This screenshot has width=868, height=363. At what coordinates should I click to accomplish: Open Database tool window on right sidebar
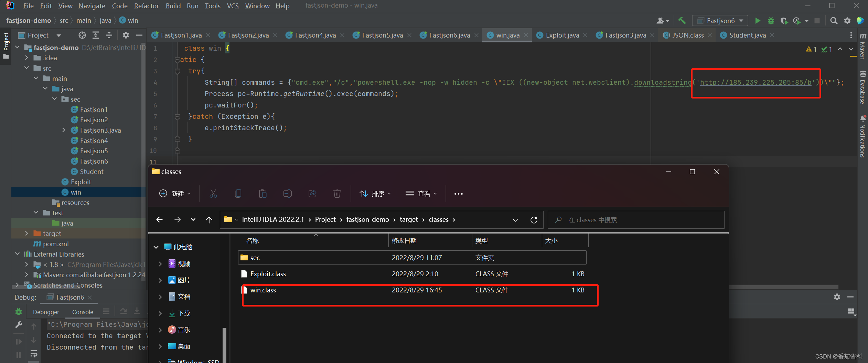pos(863,87)
